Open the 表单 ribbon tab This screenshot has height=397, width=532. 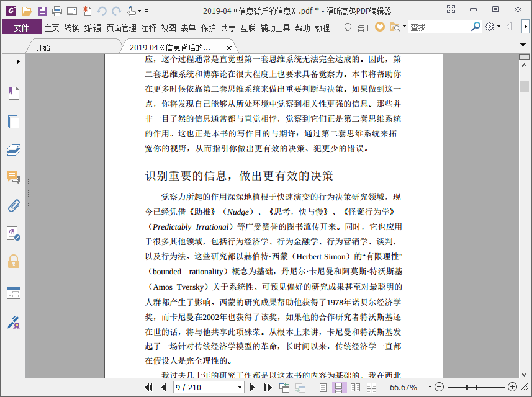click(x=188, y=28)
